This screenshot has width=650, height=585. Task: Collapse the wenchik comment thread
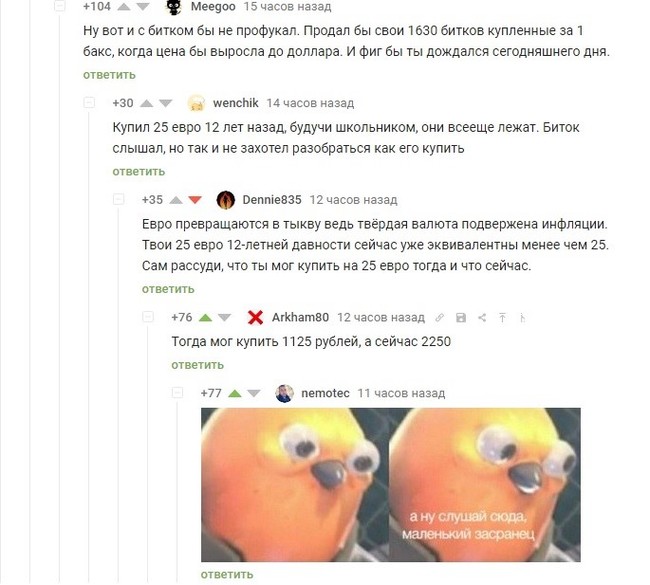click(89, 102)
